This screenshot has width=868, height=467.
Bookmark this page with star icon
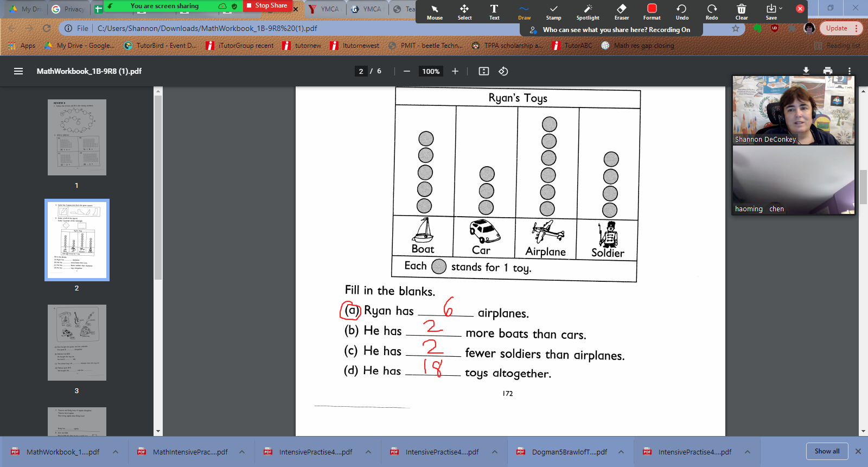click(736, 28)
